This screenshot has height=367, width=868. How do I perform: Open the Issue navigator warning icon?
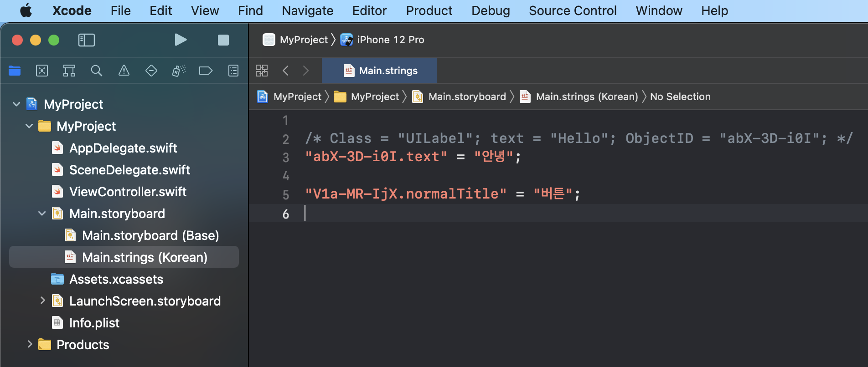click(x=124, y=71)
